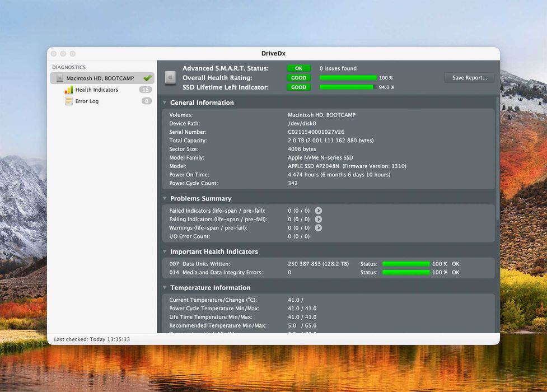The height and width of the screenshot is (392, 547).
Task: Open Failed Indicators details arrow
Action: (318, 211)
